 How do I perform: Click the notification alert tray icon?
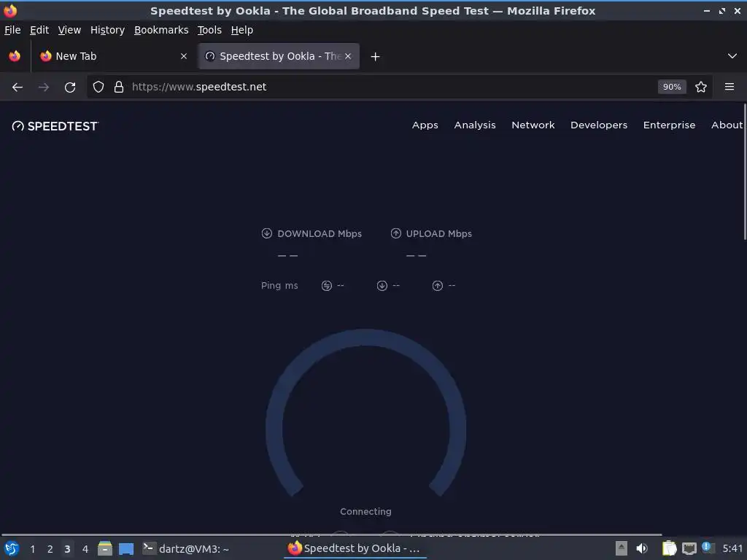[708, 548]
